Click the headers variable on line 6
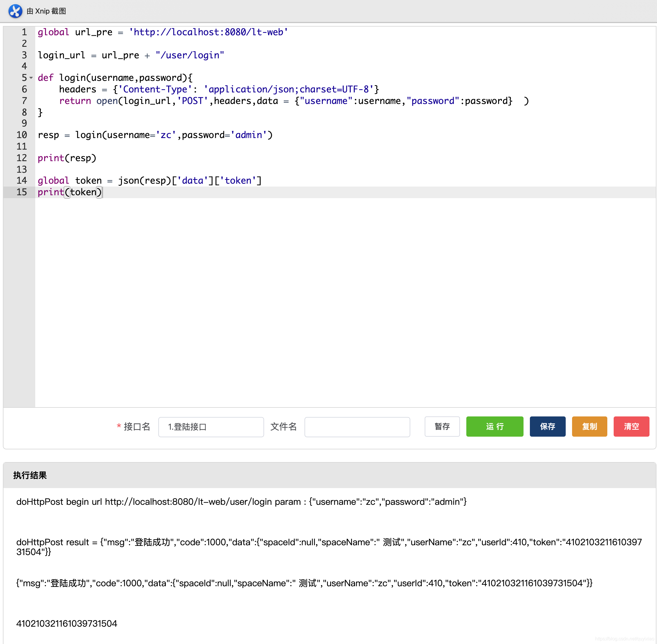 pyautogui.click(x=78, y=89)
